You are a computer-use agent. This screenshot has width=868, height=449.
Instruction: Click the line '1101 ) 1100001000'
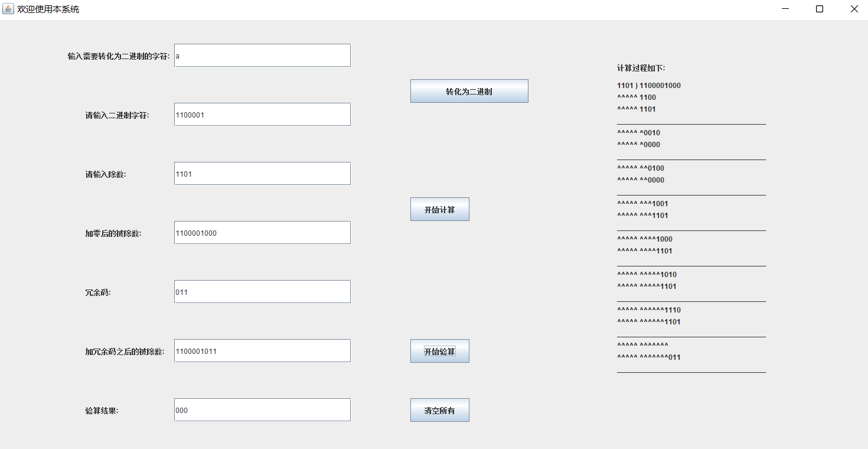pos(649,86)
